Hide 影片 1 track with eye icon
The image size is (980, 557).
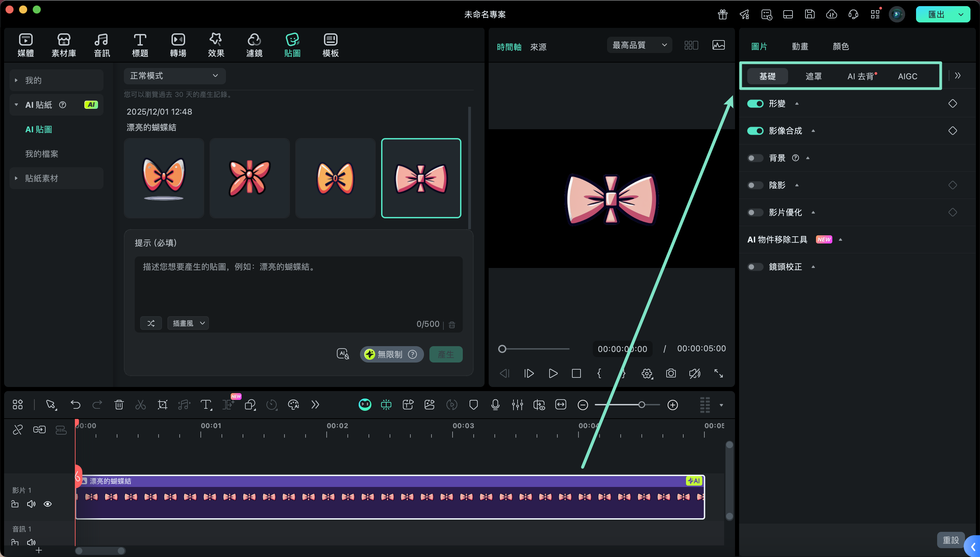[x=48, y=504]
